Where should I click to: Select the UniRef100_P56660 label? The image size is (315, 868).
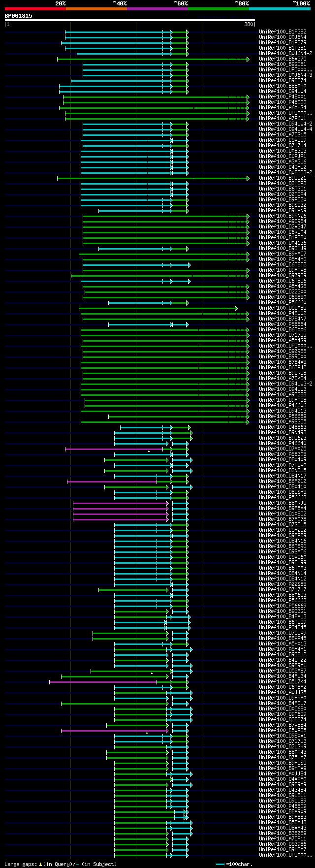point(283,303)
